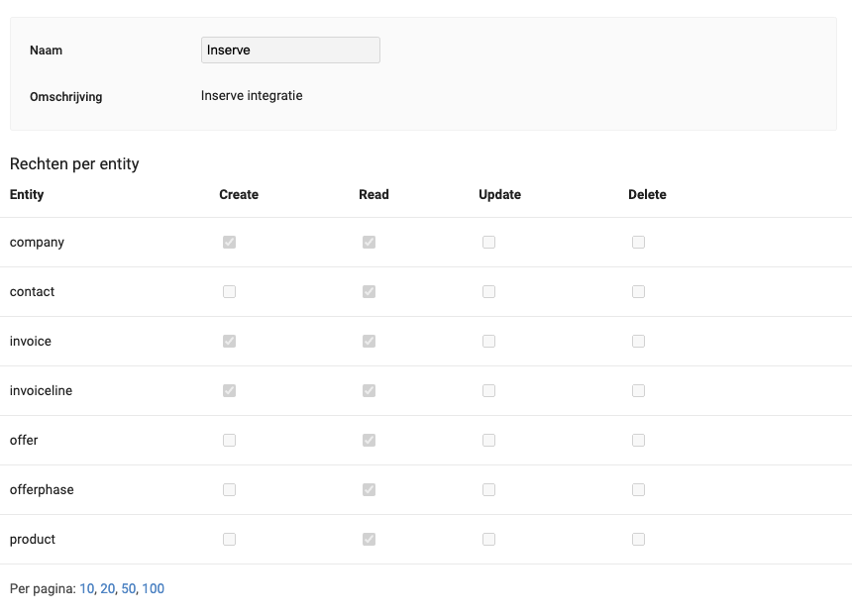Check the product Create checkbox
Screen dimensions: 852x616
point(230,539)
